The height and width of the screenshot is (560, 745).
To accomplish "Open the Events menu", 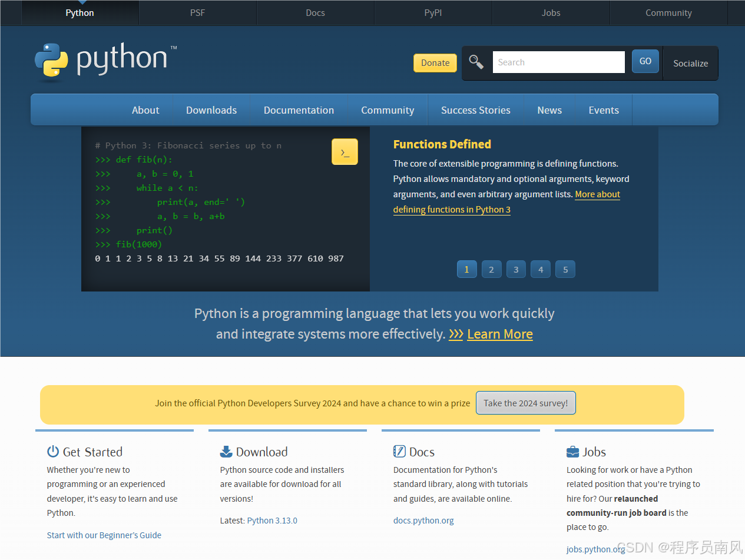I will click(x=604, y=110).
